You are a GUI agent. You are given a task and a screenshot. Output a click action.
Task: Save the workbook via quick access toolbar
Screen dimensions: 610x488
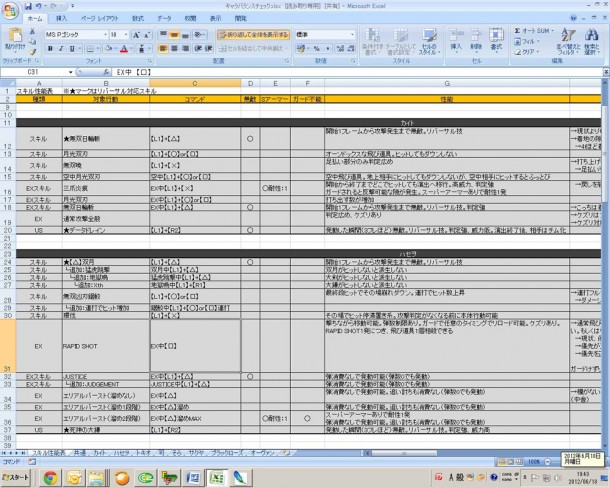[x=28, y=6]
